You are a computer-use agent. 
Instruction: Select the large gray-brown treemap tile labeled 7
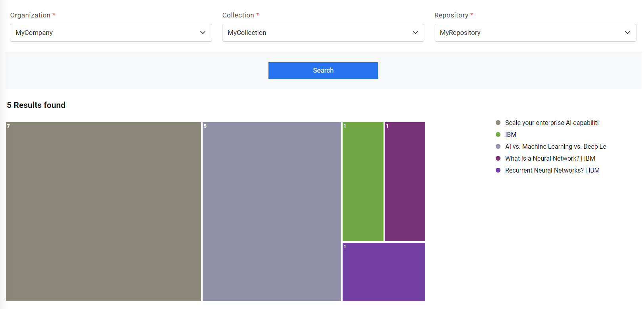tap(103, 211)
